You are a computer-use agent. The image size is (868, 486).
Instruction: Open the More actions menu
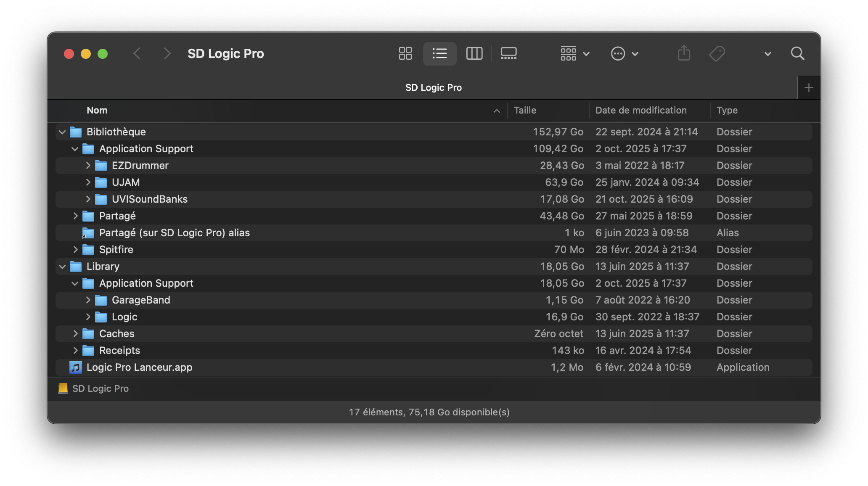click(x=624, y=53)
